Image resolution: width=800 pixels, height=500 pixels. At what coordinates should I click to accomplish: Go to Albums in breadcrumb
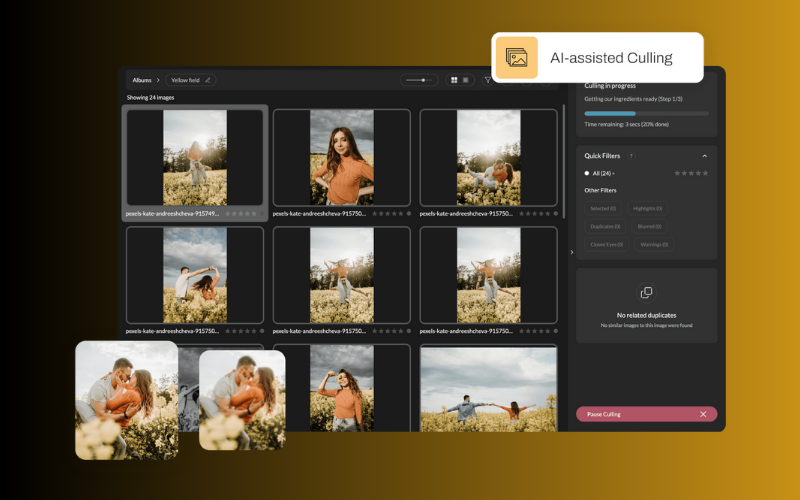click(x=142, y=80)
